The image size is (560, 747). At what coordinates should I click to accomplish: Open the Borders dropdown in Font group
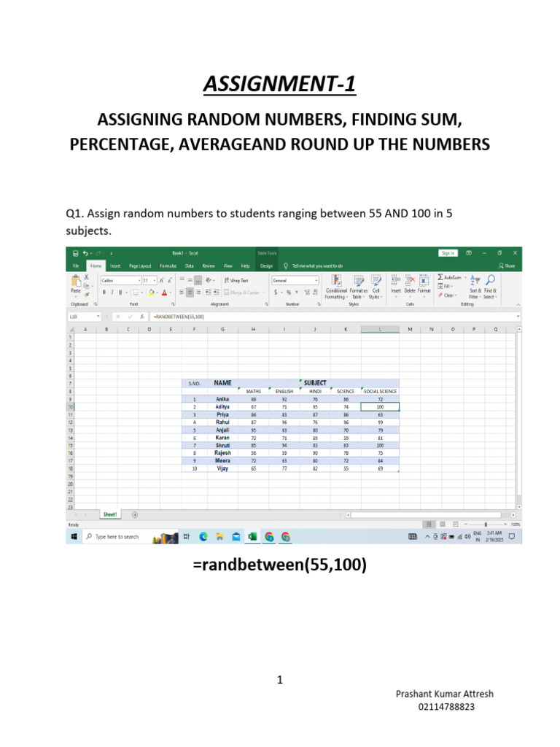142,292
